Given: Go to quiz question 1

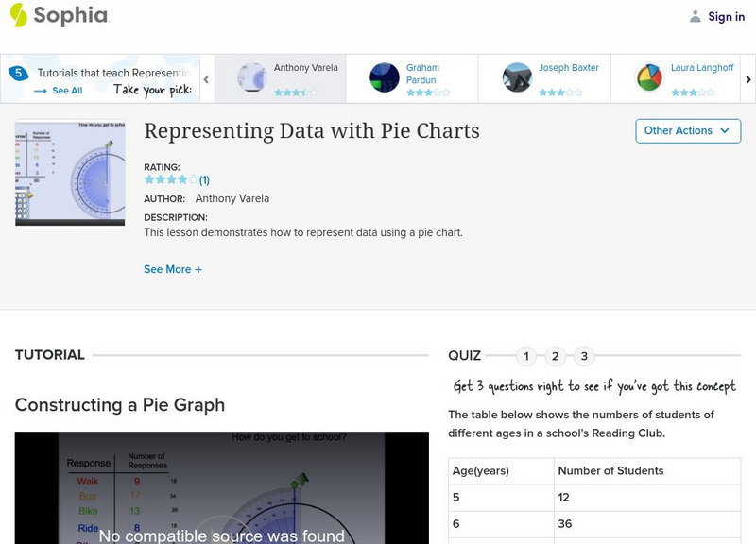Looking at the screenshot, I should (526, 356).
